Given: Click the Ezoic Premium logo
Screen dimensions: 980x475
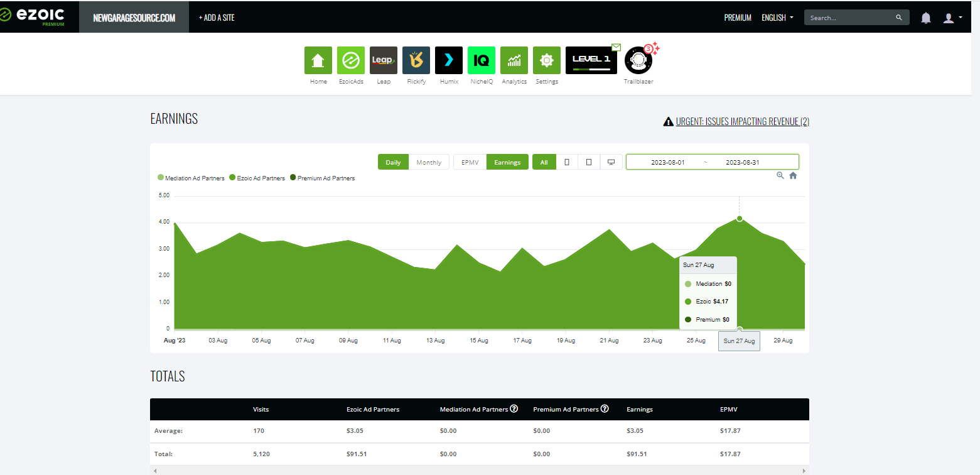Looking at the screenshot, I should coord(33,17).
